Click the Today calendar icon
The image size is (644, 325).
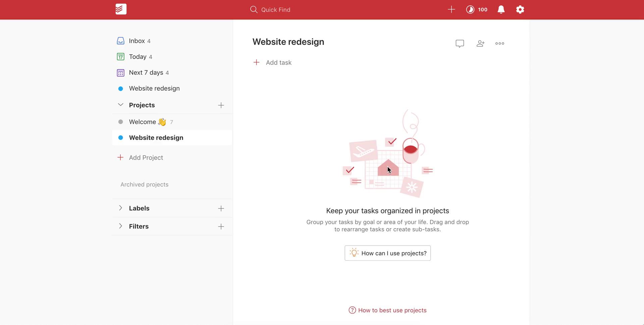[120, 57]
